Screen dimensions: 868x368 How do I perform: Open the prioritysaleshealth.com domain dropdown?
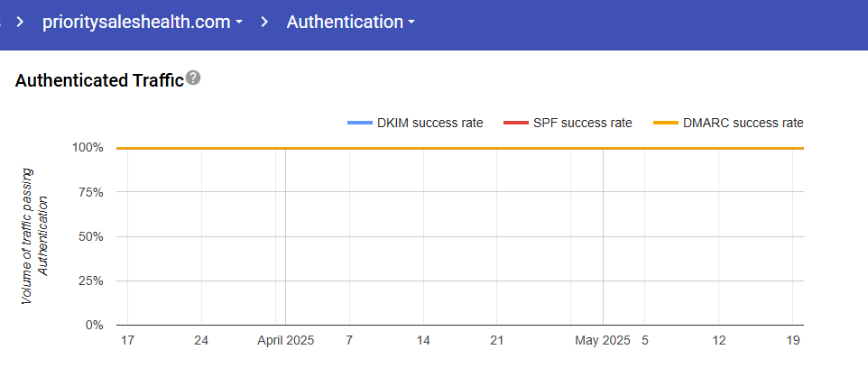pyautogui.click(x=143, y=23)
